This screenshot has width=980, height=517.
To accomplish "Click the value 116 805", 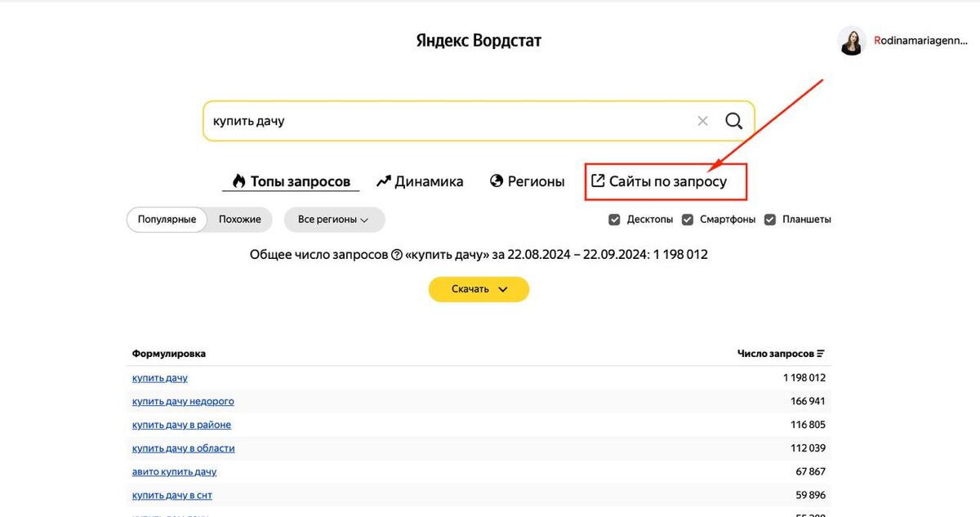I will point(808,425).
